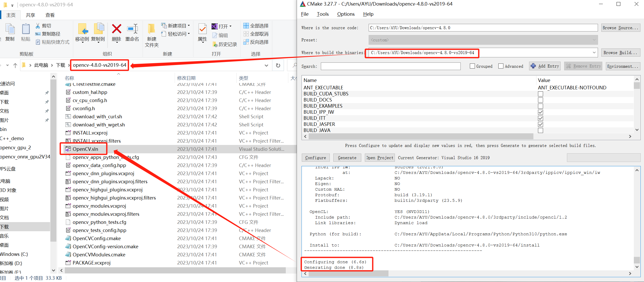Screen dimensions: 644x282
Task: Click the red Delete (删除) ribbon icon
Action: coord(116,29)
